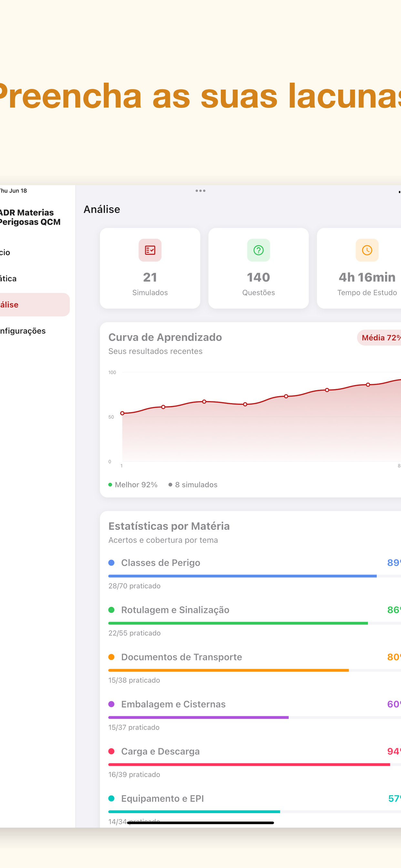Click the Carga e Descarga progress bar
Screen dimensions: 401x868
[x=255, y=765]
